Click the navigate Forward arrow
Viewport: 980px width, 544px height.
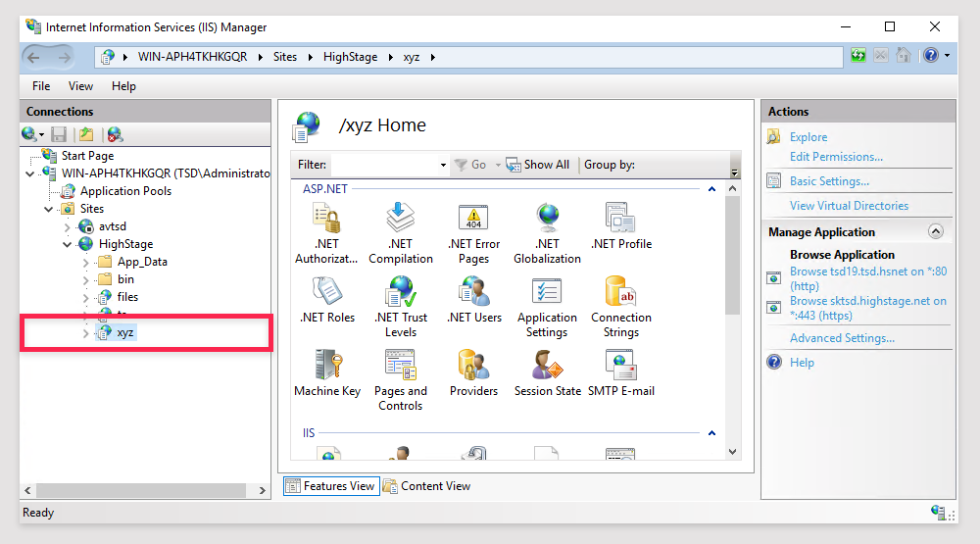click(x=65, y=58)
